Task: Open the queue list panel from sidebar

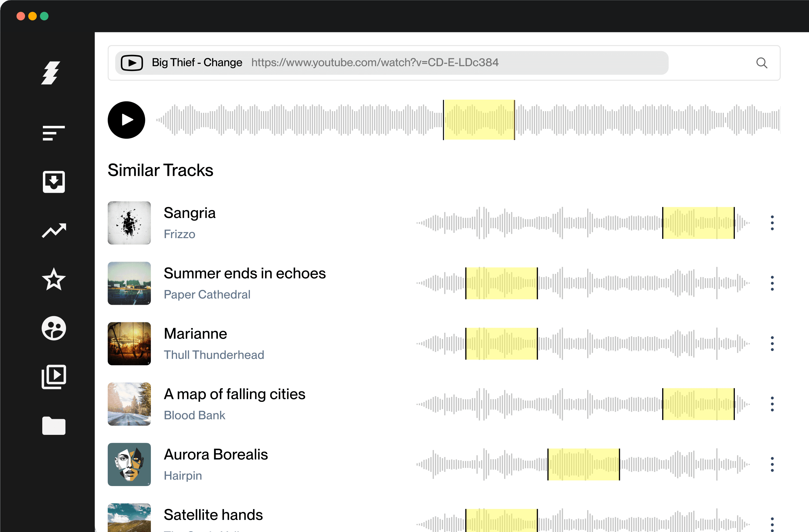Action: pos(53,133)
